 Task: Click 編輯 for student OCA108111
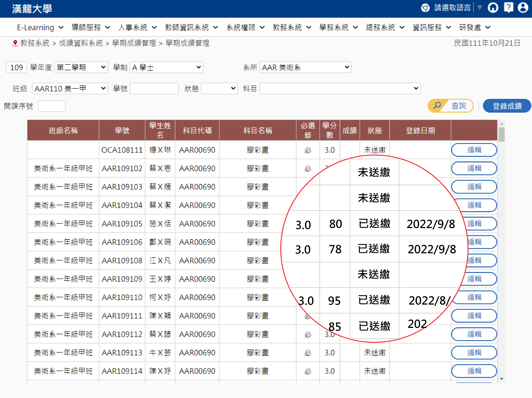pyautogui.click(x=474, y=150)
